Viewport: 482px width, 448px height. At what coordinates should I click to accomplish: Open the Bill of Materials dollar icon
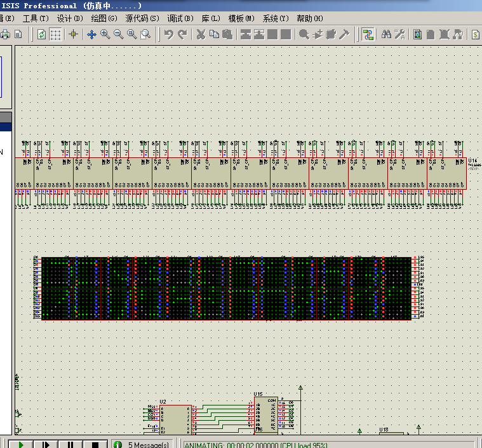pyautogui.click(x=476, y=34)
